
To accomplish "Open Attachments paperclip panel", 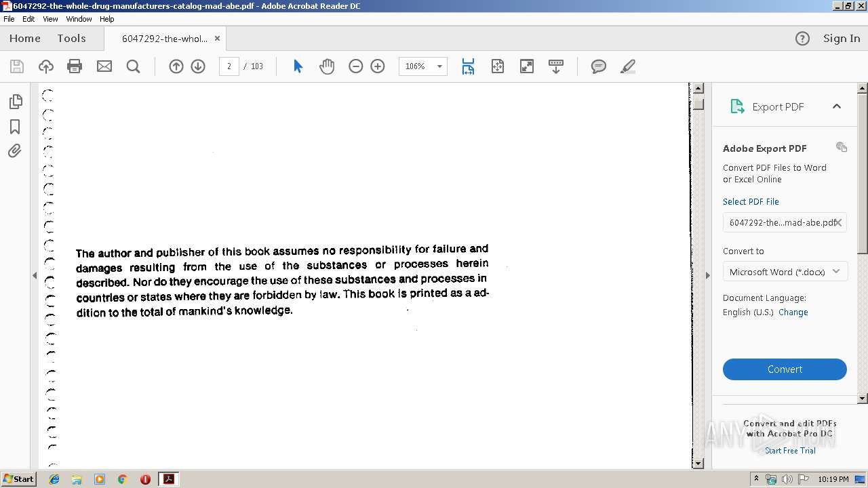I will pyautogui.click(x=15, y=150).
